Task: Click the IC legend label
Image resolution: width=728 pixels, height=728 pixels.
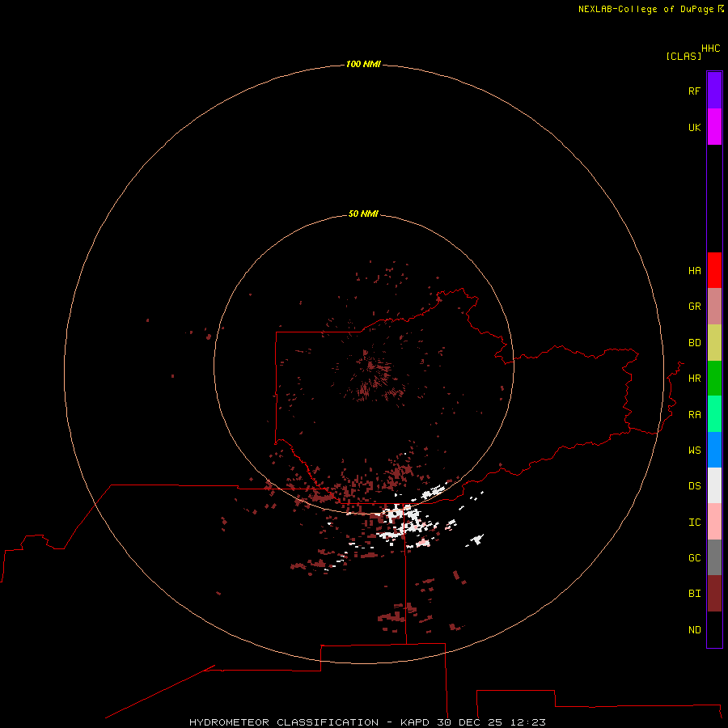Action: pyautogui.click(x=694, y=523)
